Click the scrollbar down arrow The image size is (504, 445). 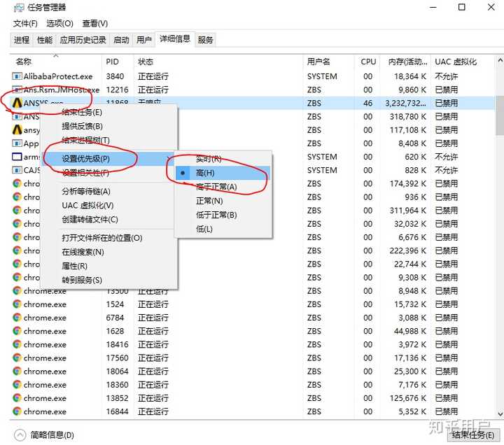point(500,414)
